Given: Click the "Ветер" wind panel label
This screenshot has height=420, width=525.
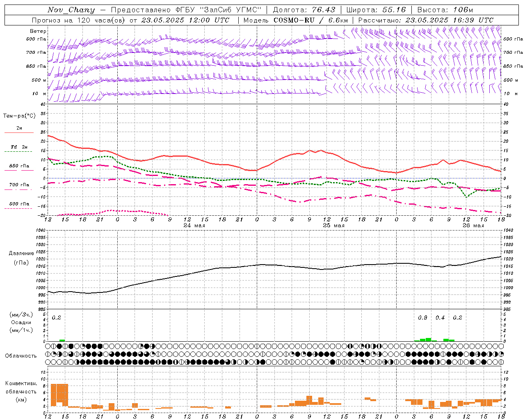Looking at the screenshot, I should (x=38, y=31).
